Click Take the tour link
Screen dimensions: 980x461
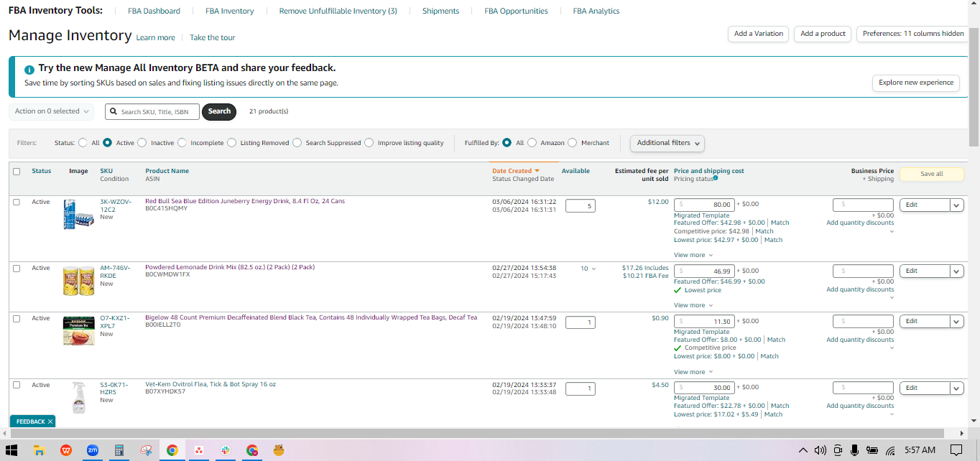point(212,37)
